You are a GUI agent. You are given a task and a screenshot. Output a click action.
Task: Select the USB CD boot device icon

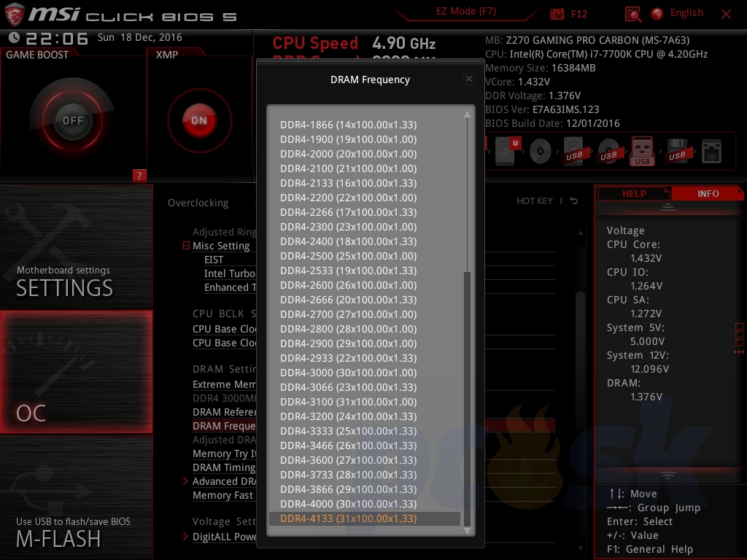point(609,152)
